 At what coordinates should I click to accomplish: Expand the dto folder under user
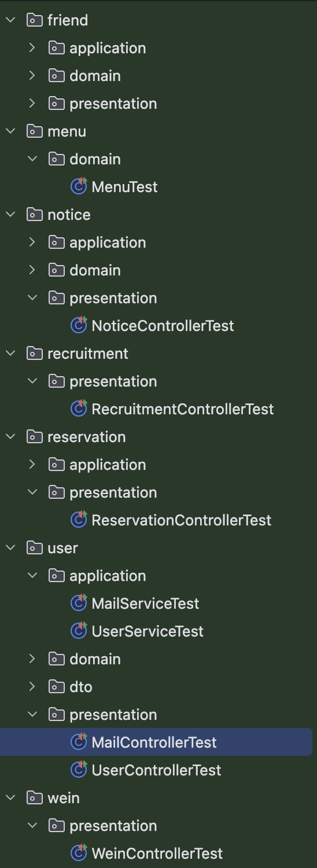(32, 687)
